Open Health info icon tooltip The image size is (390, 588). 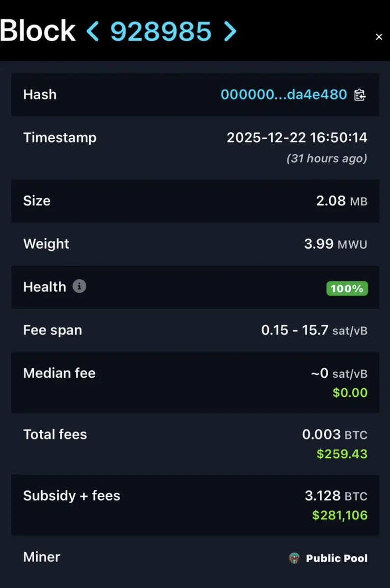(x=79, y=286)
